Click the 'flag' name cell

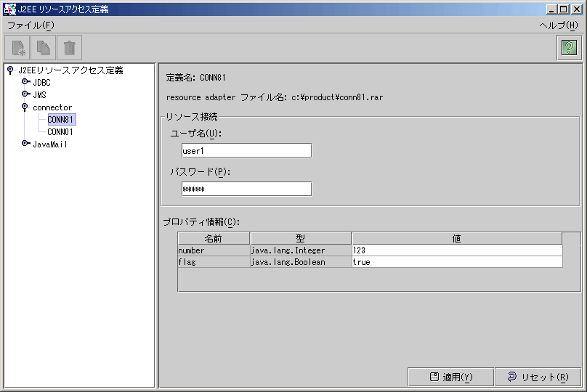coord(214,262)
